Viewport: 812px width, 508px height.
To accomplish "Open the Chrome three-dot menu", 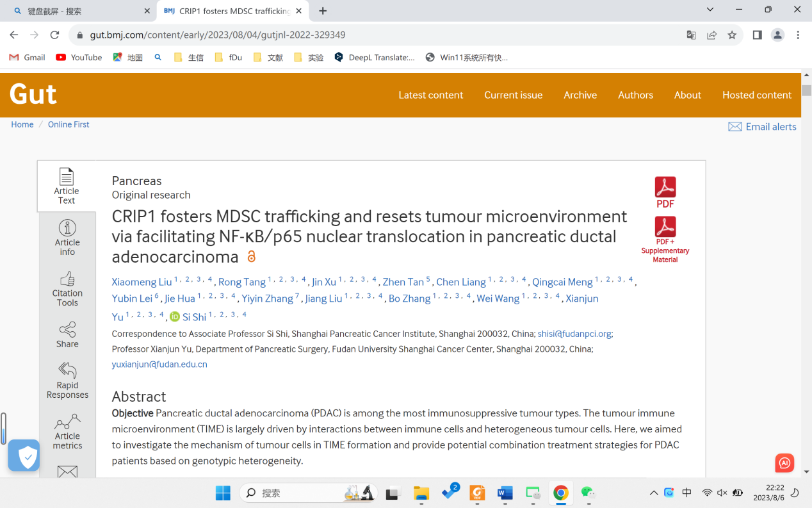I will tap(798, 35).
